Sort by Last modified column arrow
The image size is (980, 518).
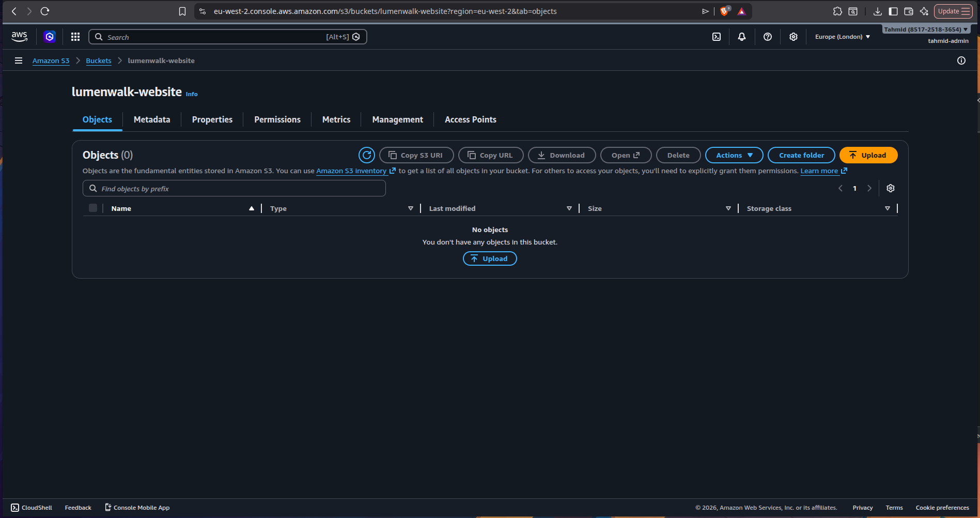pos(569,208)
